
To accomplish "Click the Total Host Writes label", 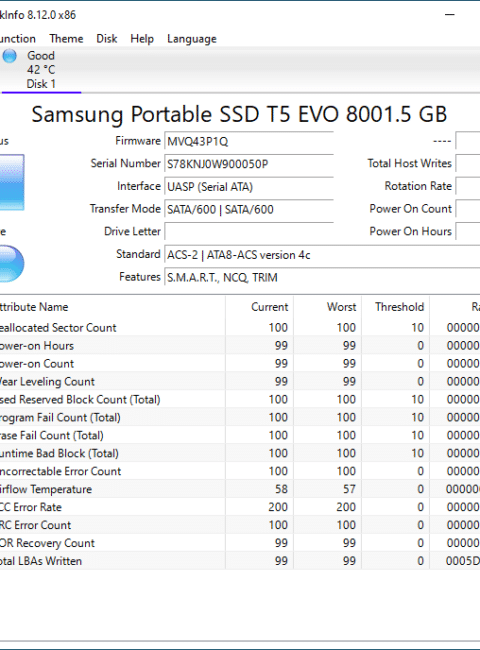I will point(410,163).
